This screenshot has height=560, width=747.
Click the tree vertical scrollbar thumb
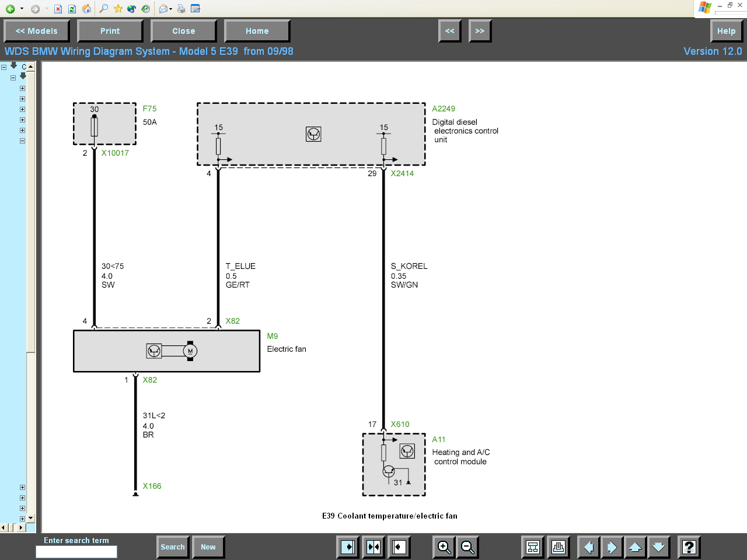[31, 211]
